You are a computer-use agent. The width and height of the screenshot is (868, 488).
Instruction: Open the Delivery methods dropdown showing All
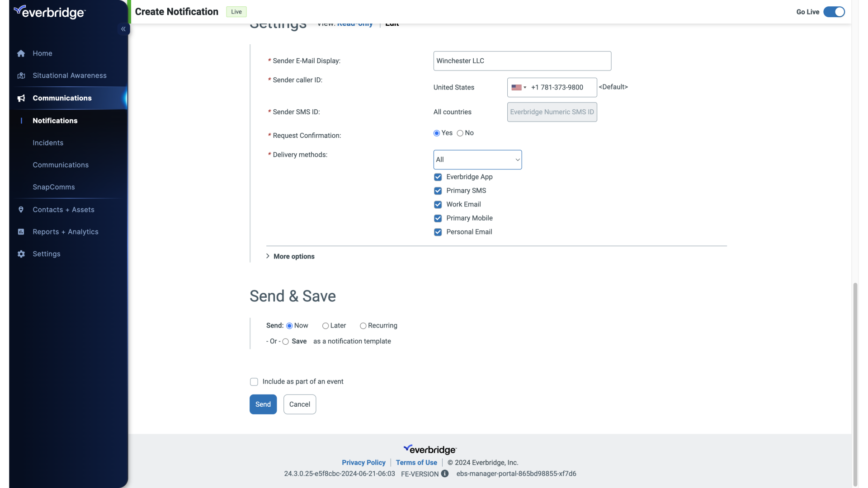(x=477, y=160)
